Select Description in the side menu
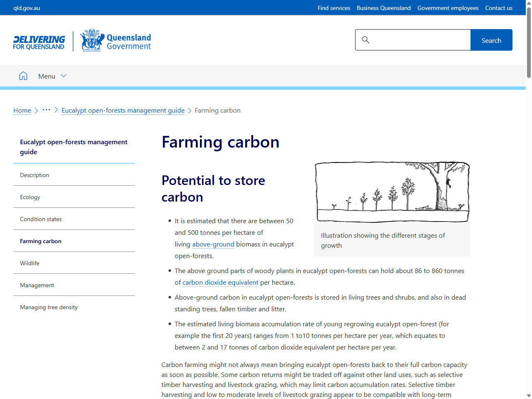 pyautogui.click(x=74, y=175)
